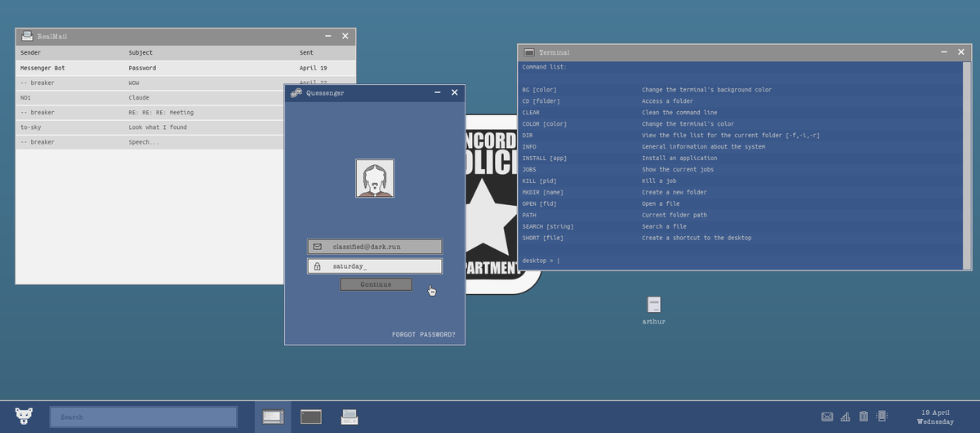Open the WOW email from breaker
The image size is (980, 433).
[x=150, y=83]
